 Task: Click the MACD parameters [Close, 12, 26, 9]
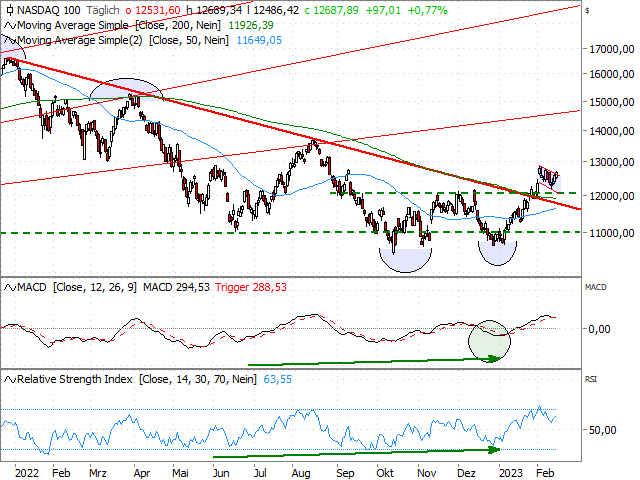(95, 287)
